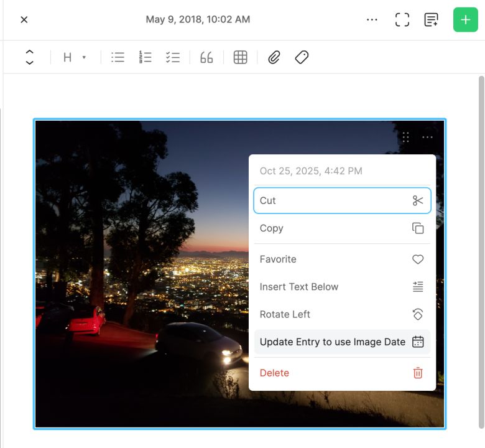The height and width of the screenshot is (448, 485).
Task: Select Rotate Left for the image
Action: pyautogui.click(x=342, y=314)
